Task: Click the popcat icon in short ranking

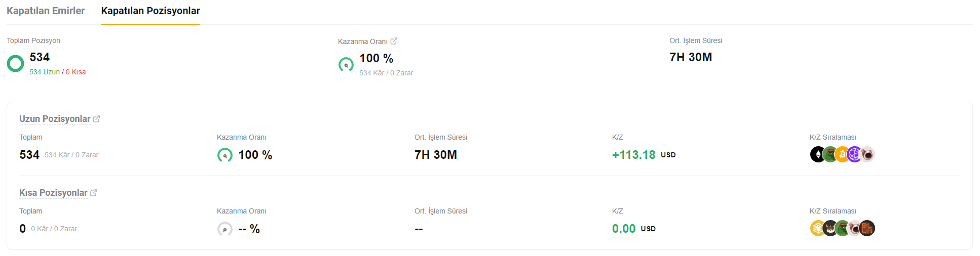Action: [x=854, y=228]
